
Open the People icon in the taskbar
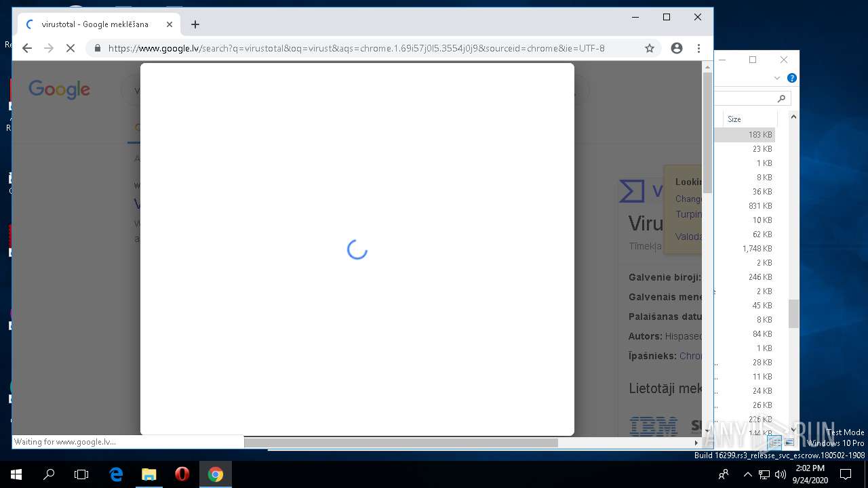pos(724,474)
